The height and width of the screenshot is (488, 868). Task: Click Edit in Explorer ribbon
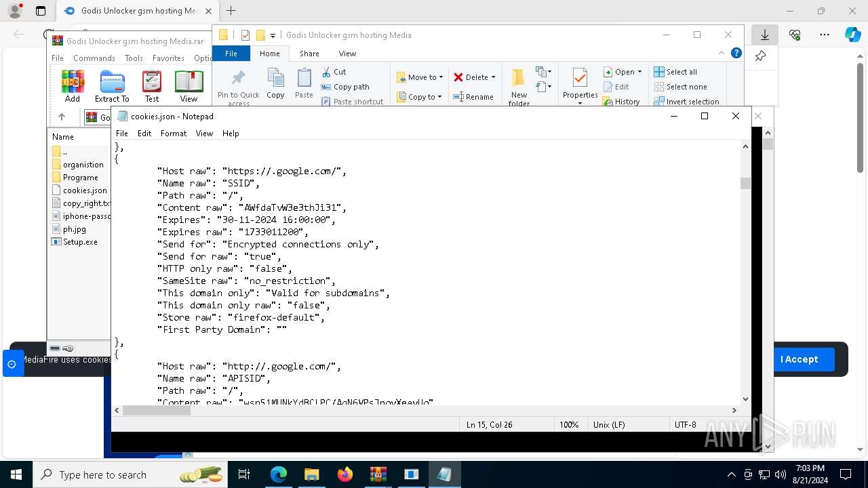click(x=616, y=87)
